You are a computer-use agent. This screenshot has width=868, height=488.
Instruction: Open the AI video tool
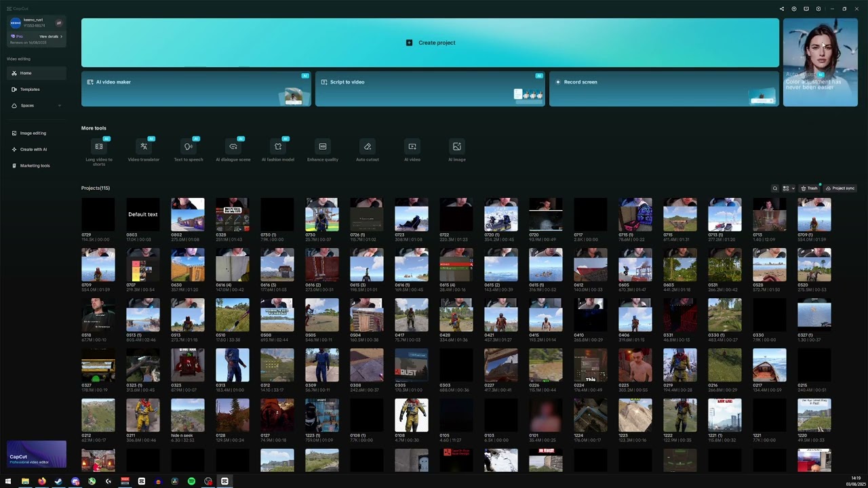(x=412, y=150)
